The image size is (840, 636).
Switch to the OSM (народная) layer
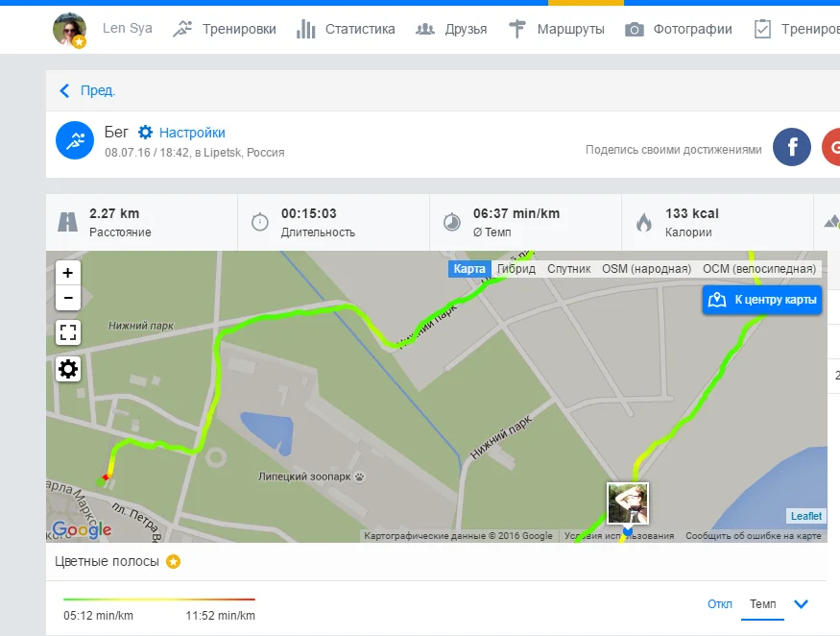pyautogui.click(x=647, y=269)
